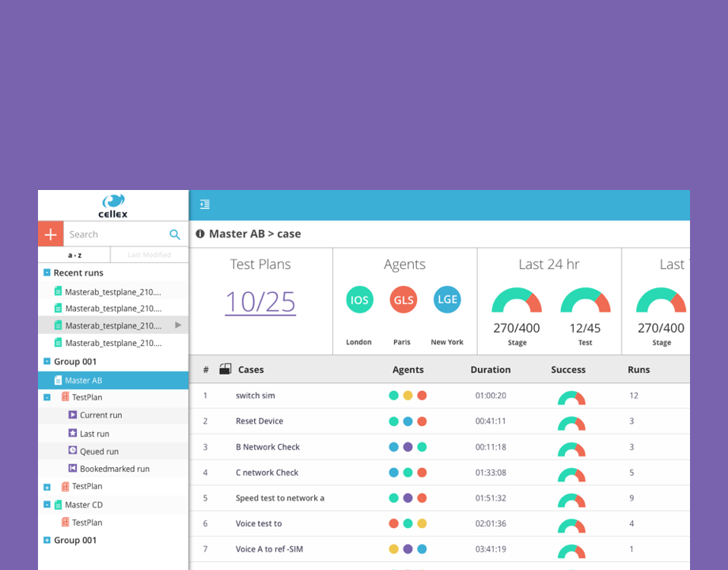This screenshot has width=728, height=570.
Task: Click the sidebar toggle icon in the blue header
Action: point(204,203)
